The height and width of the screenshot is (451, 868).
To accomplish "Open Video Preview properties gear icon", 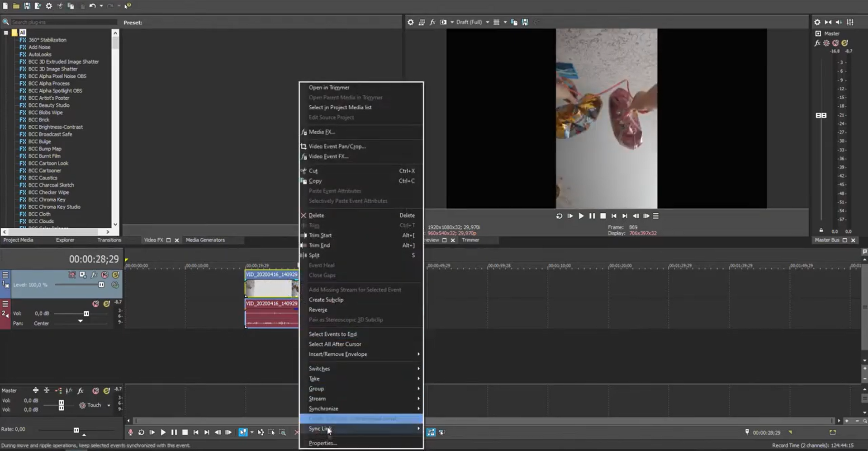I will (x=410, y=22).
